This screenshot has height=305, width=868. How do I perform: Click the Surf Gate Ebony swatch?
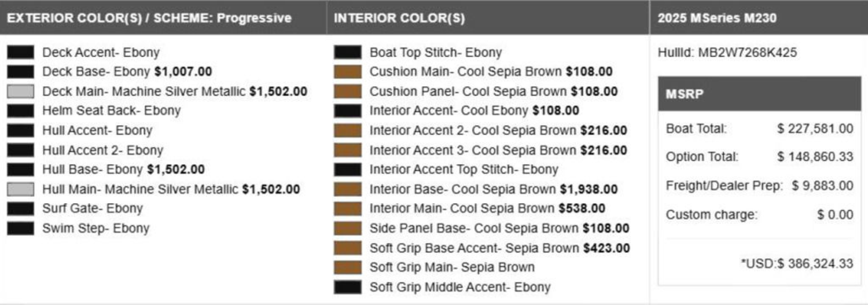point(20,208)
